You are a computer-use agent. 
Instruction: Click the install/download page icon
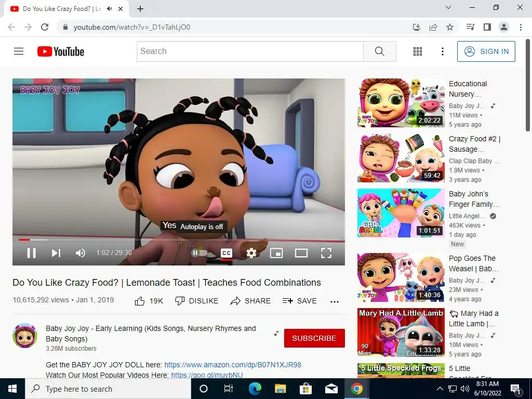[x=416, y=27]
